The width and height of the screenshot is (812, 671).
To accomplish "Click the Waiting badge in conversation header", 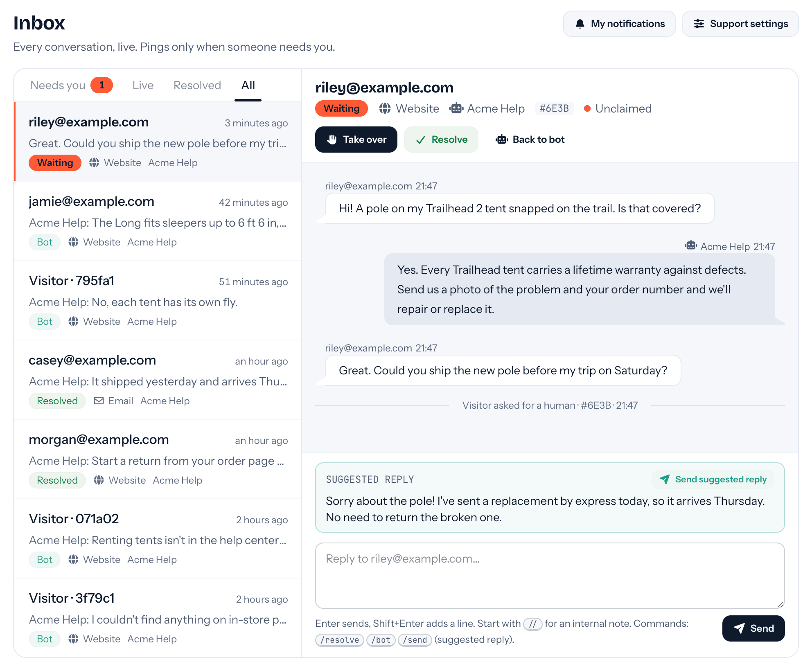I will pos(341,108).
